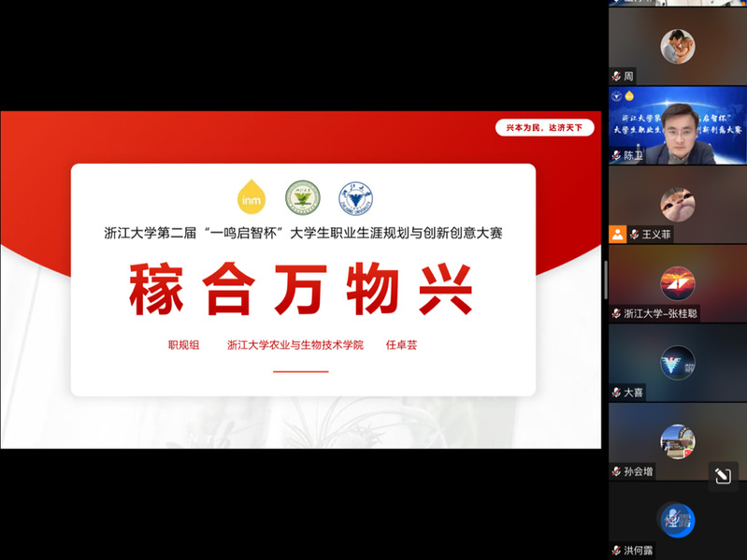The width and height of the screenshot is (747, 560).
Task: Click the text 职规组 on the slide
Action: 183,345
